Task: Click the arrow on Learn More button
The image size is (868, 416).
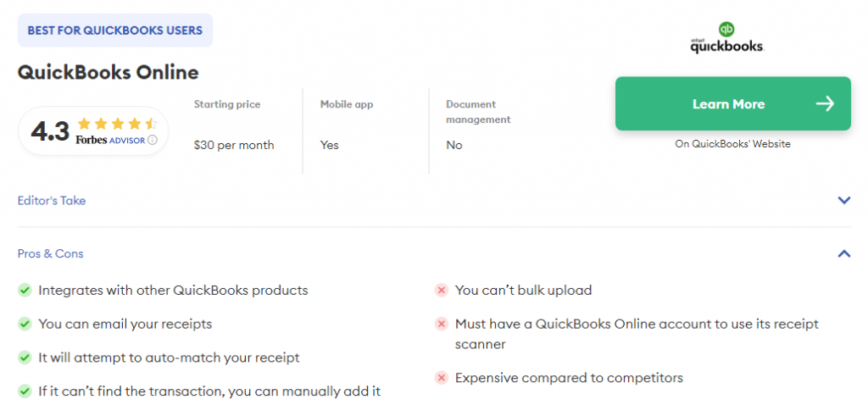Action: pyautogui.click(x=825, y=104)
